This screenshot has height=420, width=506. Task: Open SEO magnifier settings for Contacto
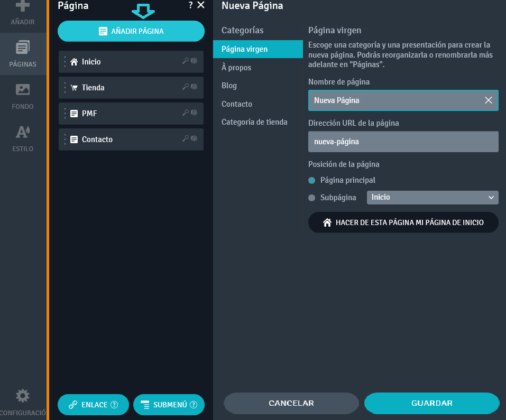[186, 138]
